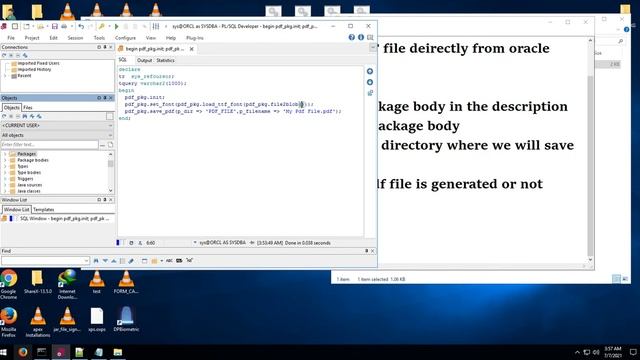The image size is (640, 360).
Task: Open Mozilla Firefox desktop shortcut
Action: click(9, 322)
